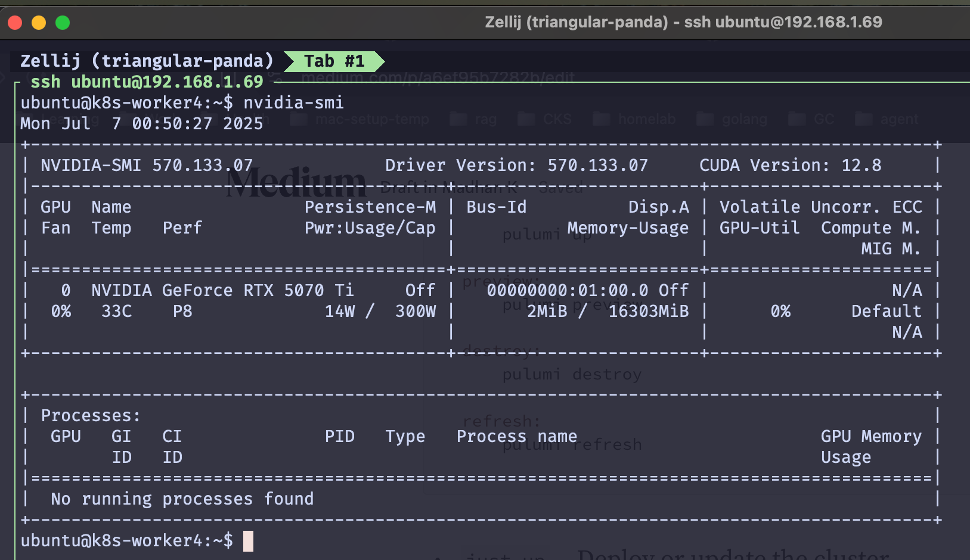Image resolution: width=970 pixels, height=560 pixels.
Task: Click the PID column header
Action: click(x=340, y=436)
